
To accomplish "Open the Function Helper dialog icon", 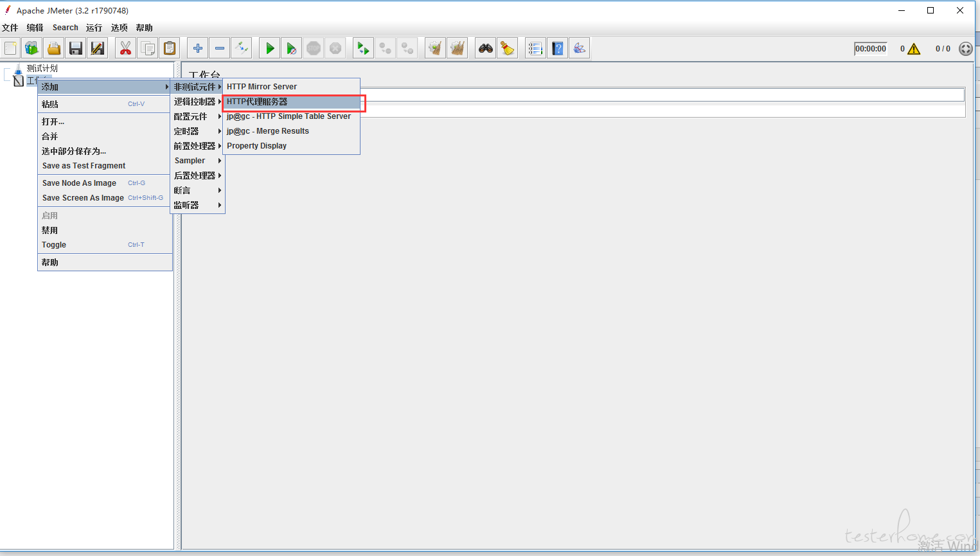I will tap(535, 48).
